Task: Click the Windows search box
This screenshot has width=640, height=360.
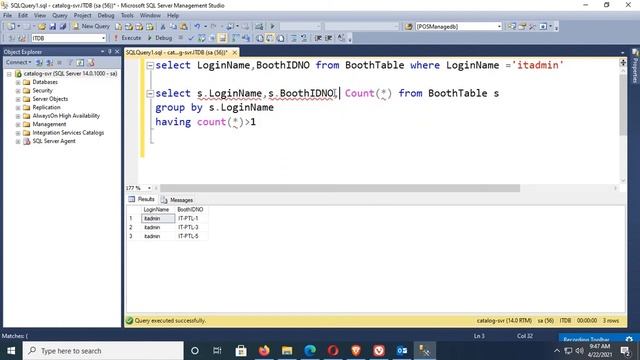Action: pos(103,351)
